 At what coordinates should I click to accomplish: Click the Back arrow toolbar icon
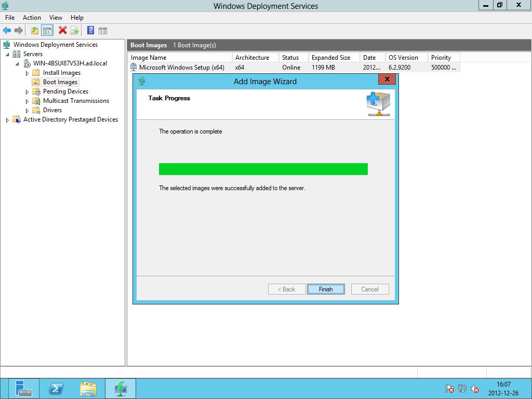(x=7, y=31)
